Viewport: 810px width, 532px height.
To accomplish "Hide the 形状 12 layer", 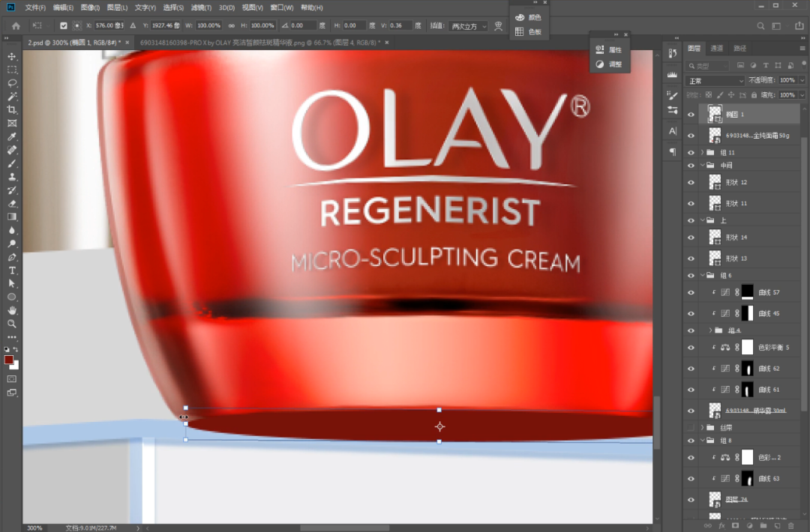I will 691,183.
